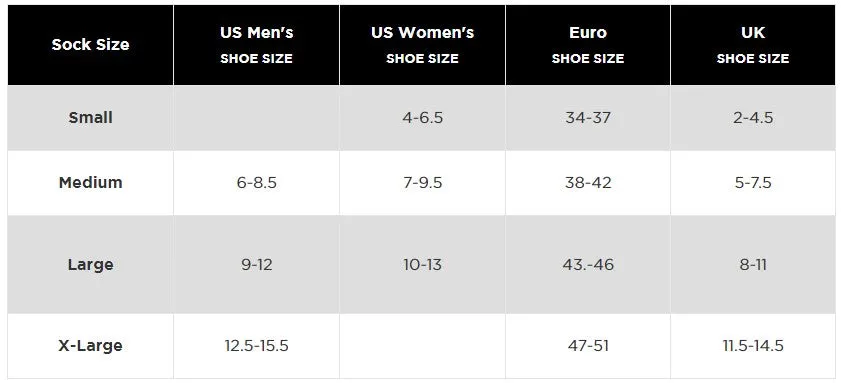Click the X-Large sock size label
Screen dimensions: 841x383
(90, 345)
